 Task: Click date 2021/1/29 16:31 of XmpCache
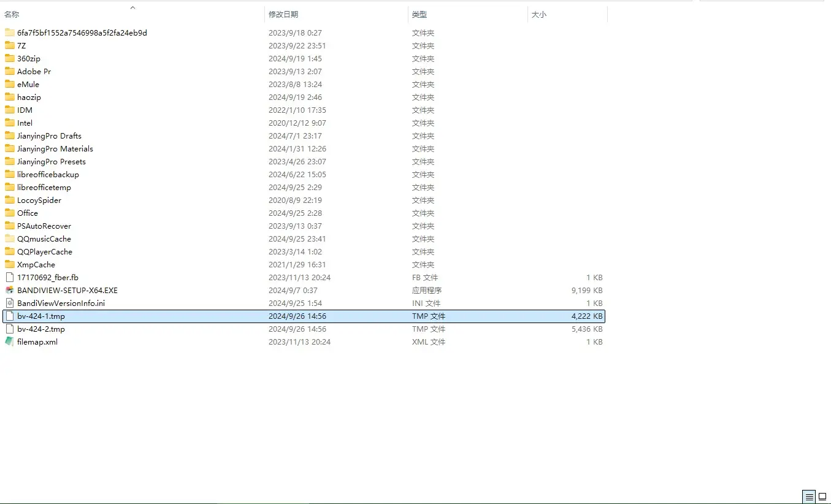point(297,265)
